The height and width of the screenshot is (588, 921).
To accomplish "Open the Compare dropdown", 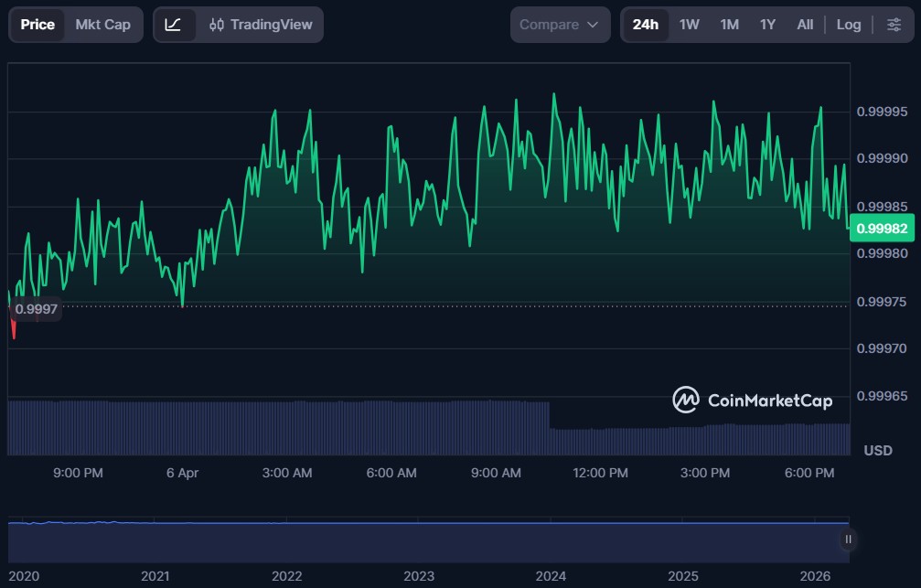I will (x=559, y=25).
